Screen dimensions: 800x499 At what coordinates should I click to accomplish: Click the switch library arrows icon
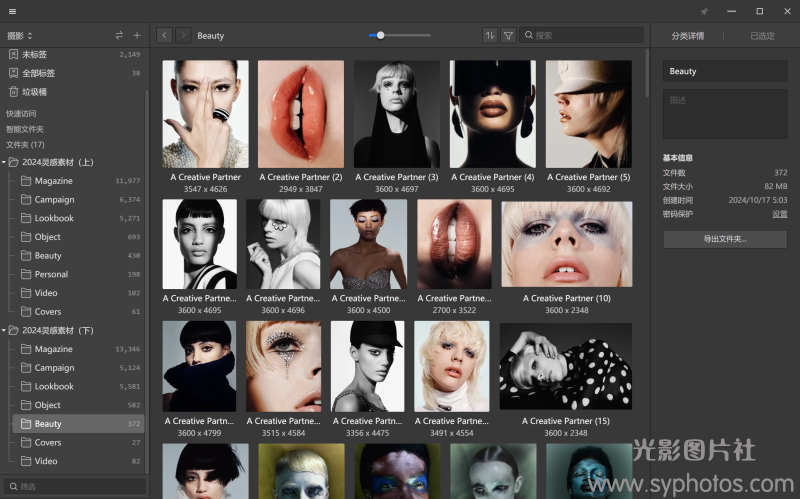point(120,35)
